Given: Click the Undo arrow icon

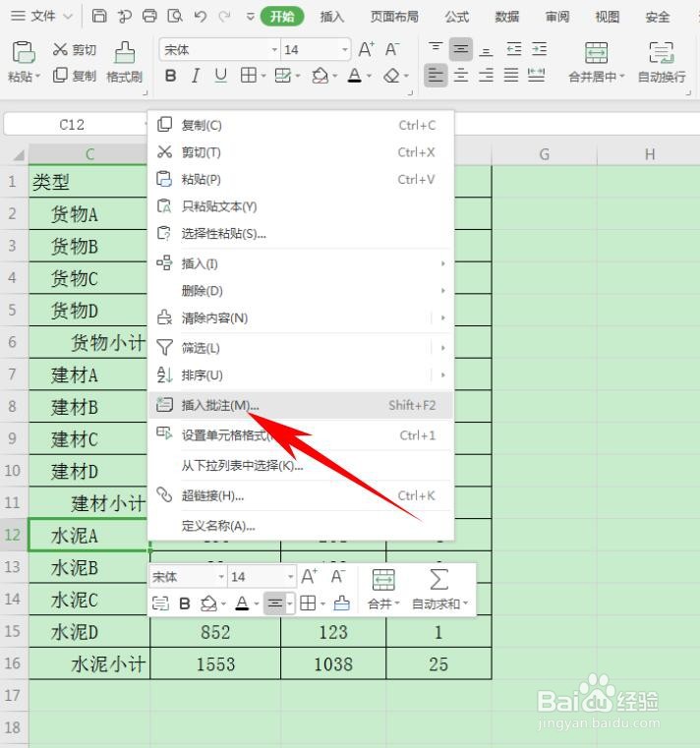Looking at the screenshot, I should point(201,17).
